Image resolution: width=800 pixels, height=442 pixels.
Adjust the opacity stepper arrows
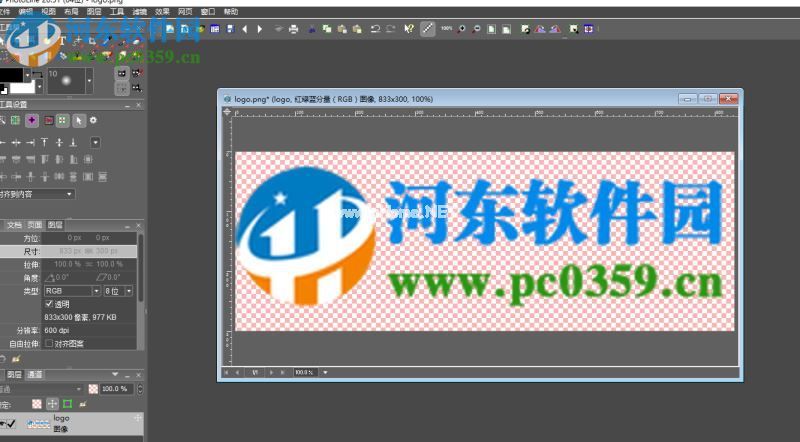click(x=140, y=389)
